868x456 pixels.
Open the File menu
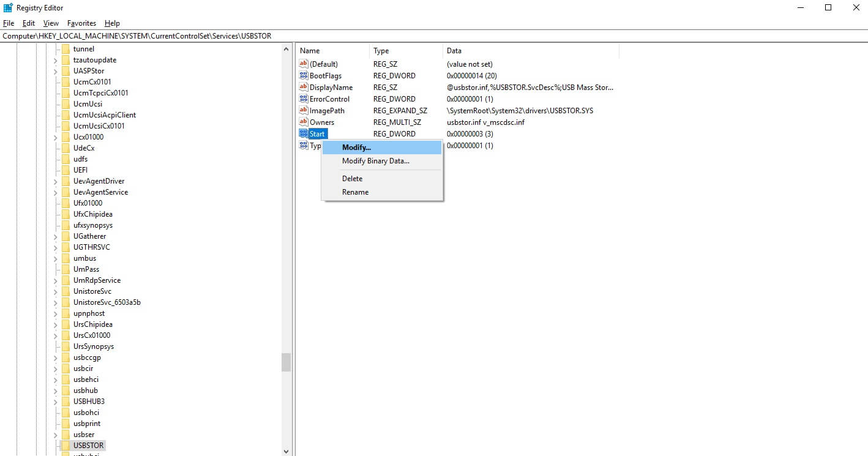9,23
